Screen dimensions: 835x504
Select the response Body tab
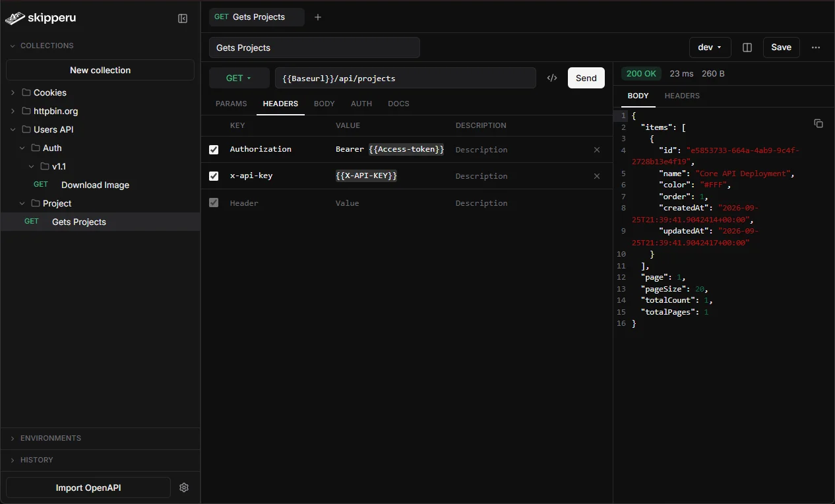point(638,96)
